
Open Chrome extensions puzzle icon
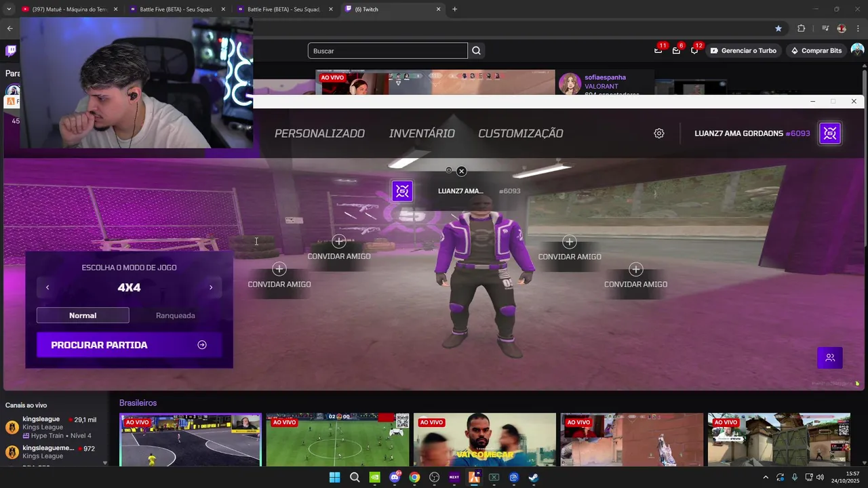point(802,28)
